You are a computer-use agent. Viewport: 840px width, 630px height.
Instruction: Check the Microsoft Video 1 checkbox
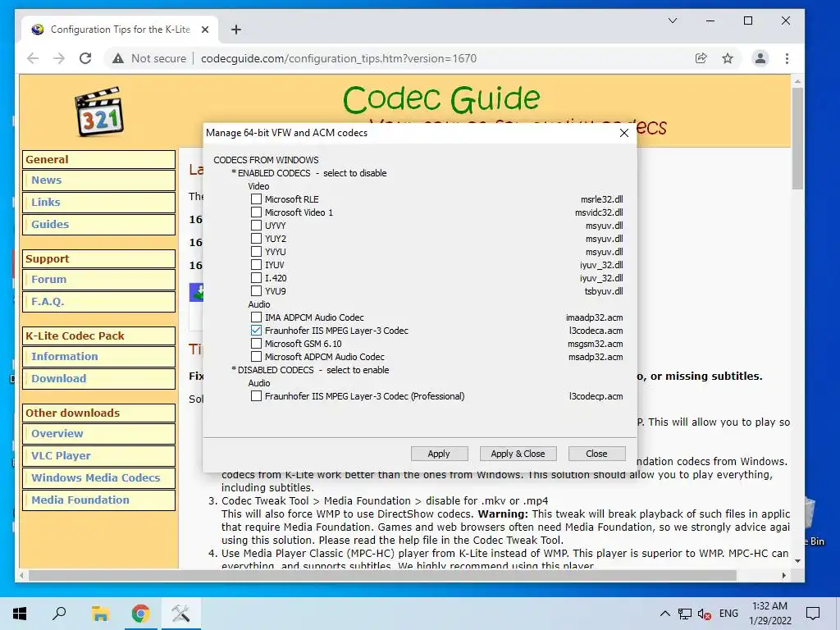point(256,212)
